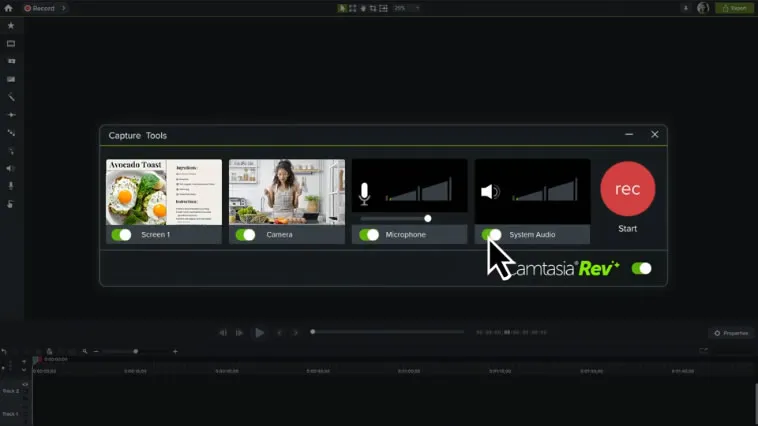Open the Annotations sidebar icon
This screenshot has width=758, height=426.
[x=11, y=79]
